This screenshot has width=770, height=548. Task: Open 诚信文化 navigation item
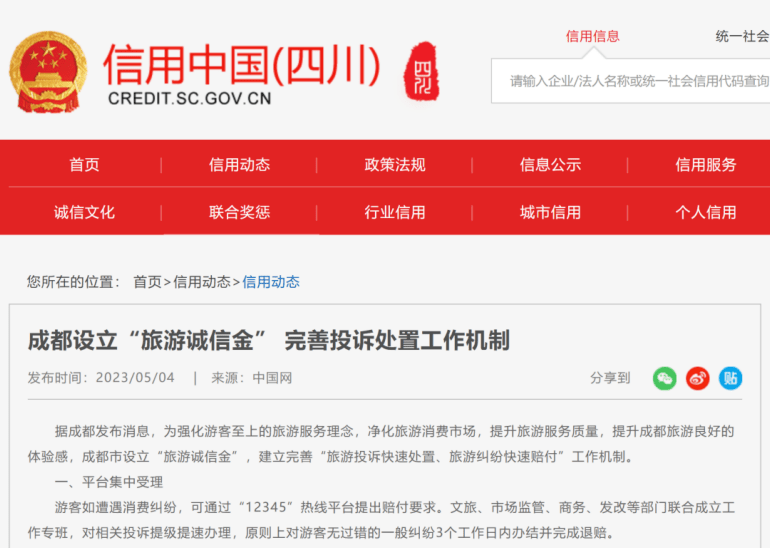click(84, 212)
